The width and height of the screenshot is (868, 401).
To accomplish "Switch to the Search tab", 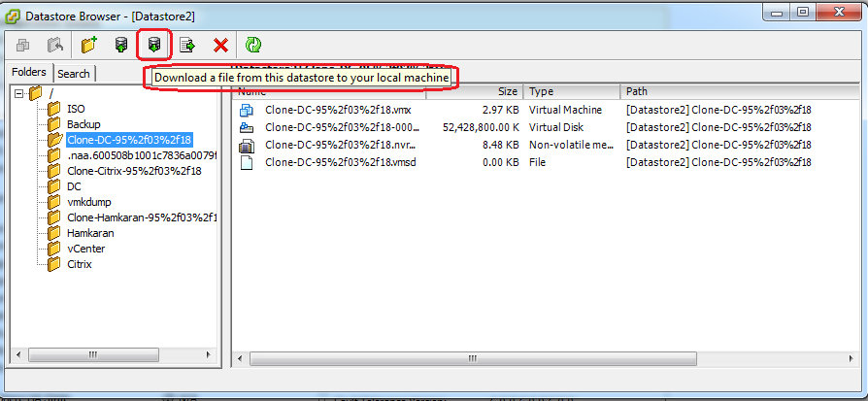I will 74,74.
